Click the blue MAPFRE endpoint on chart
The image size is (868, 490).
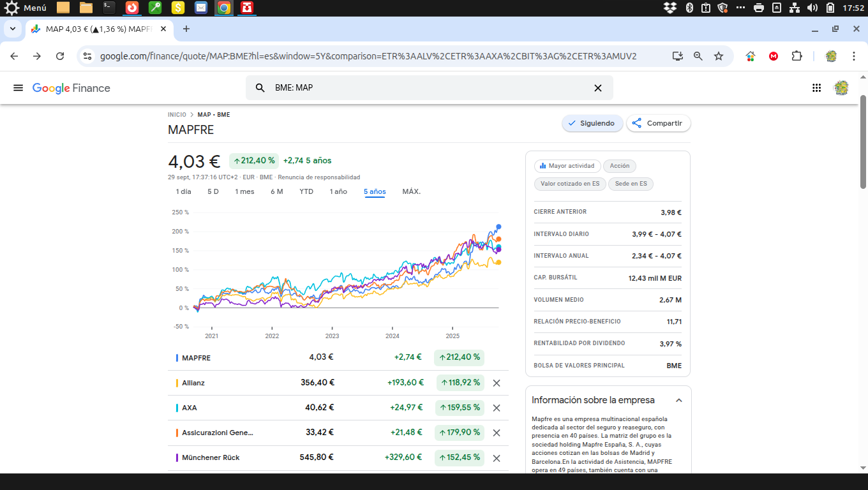498,226
